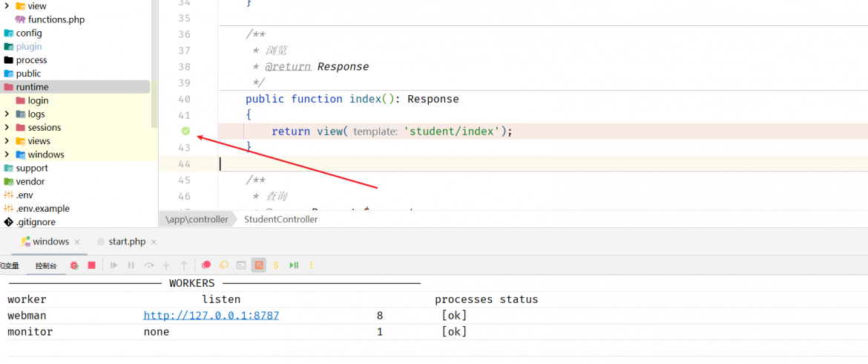The width and height of the screenshot is (868, 364).
Task: Click the \app\controller breadcrumb
Action: (x=197, y=219)
